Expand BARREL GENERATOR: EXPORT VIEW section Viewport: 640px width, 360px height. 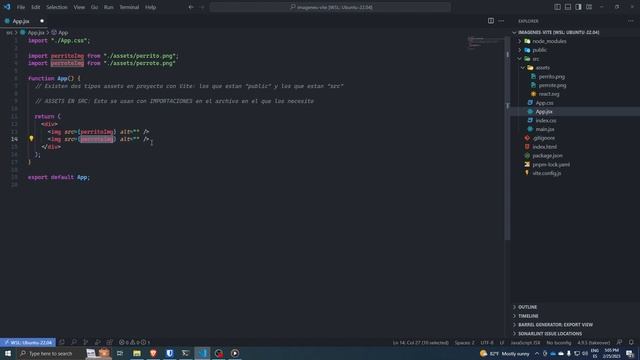[x=555, y=325]
